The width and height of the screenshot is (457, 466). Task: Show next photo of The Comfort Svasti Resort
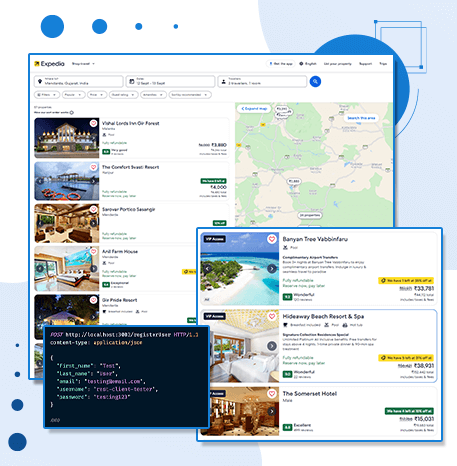click(x=93, y=181)
